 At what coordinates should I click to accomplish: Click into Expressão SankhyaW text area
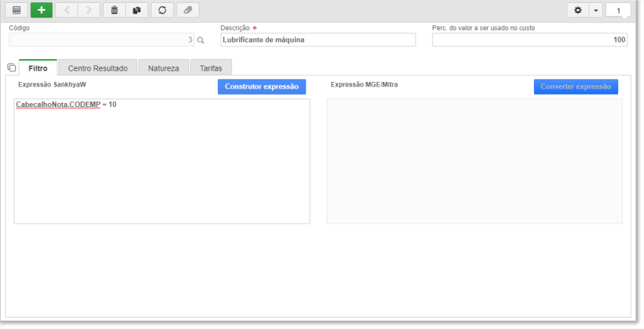162,161
